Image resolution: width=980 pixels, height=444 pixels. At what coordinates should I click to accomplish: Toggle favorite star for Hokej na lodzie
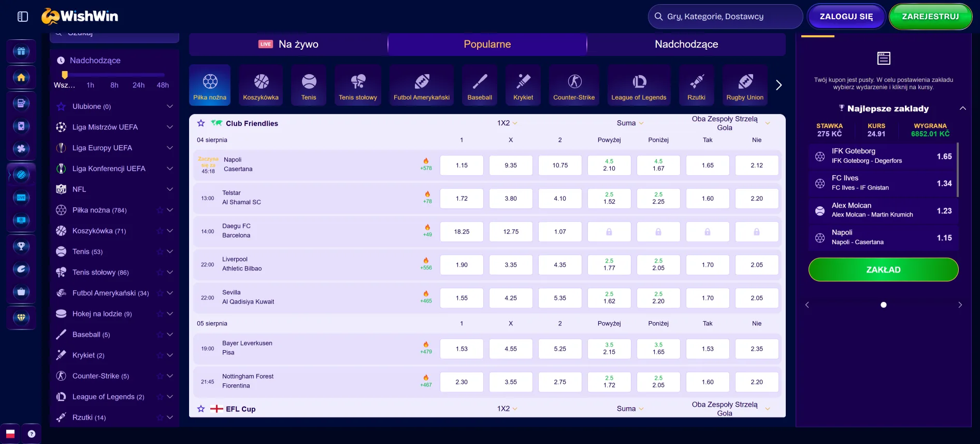[x=160, y=314]
